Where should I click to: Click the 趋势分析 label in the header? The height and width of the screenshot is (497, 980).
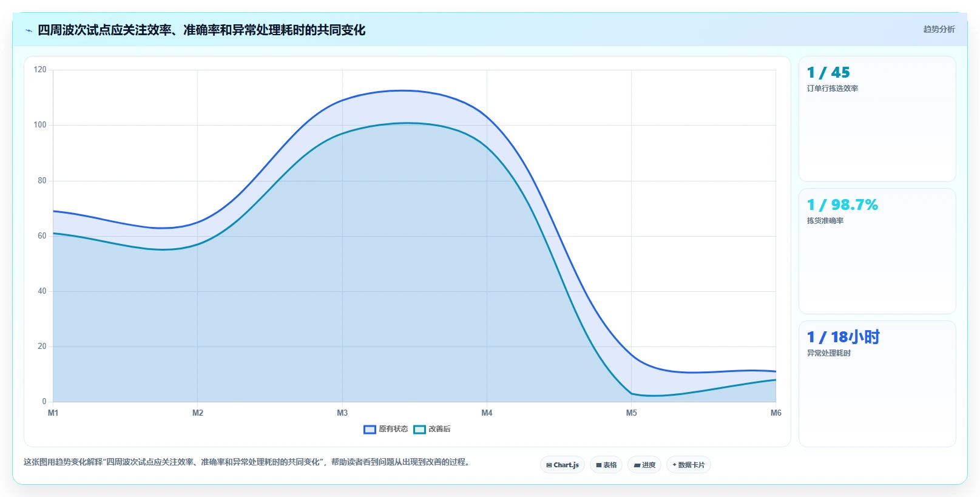(x=939, y=29)
